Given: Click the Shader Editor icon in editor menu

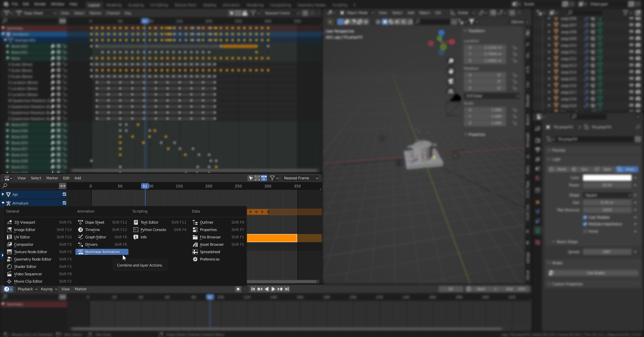Looking at the screenshot, I should [x=9, y=267].
